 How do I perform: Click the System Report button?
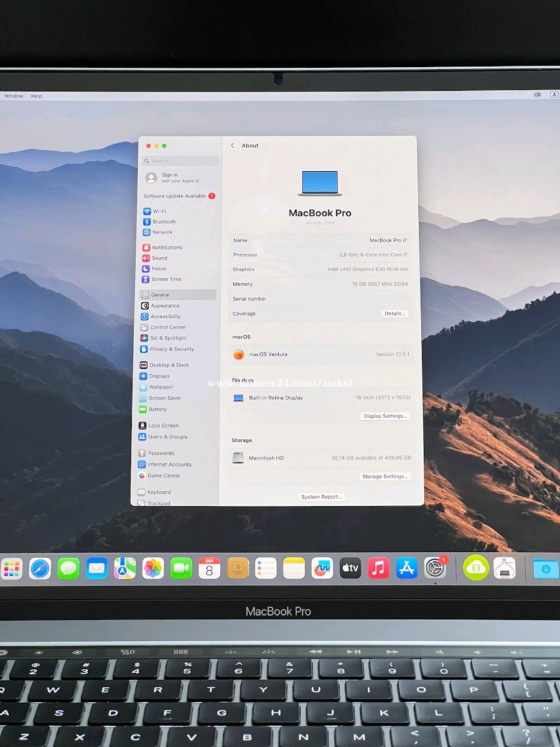pos(322,497)
